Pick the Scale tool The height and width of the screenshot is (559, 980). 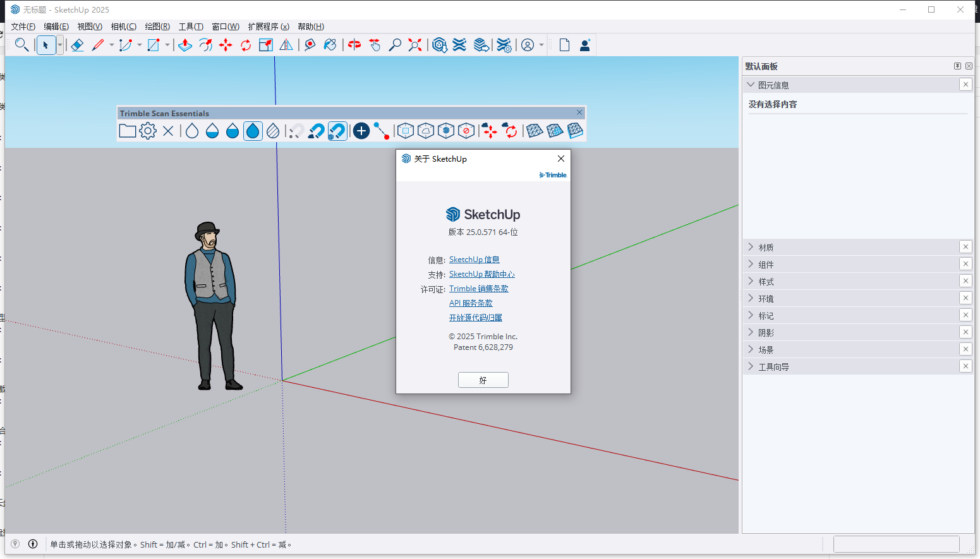tap(266, 45)
